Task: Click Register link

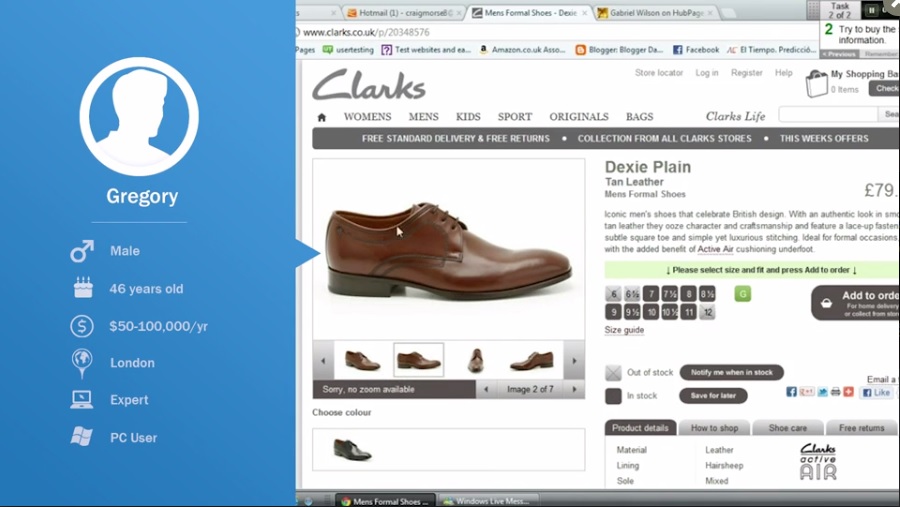Action: (746, 73)
